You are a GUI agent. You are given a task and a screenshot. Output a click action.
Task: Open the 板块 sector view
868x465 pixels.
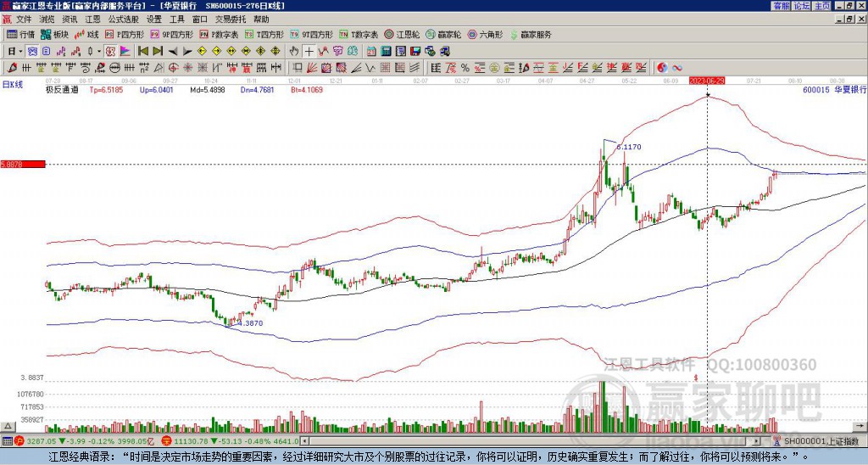click(x=55, y=34)
